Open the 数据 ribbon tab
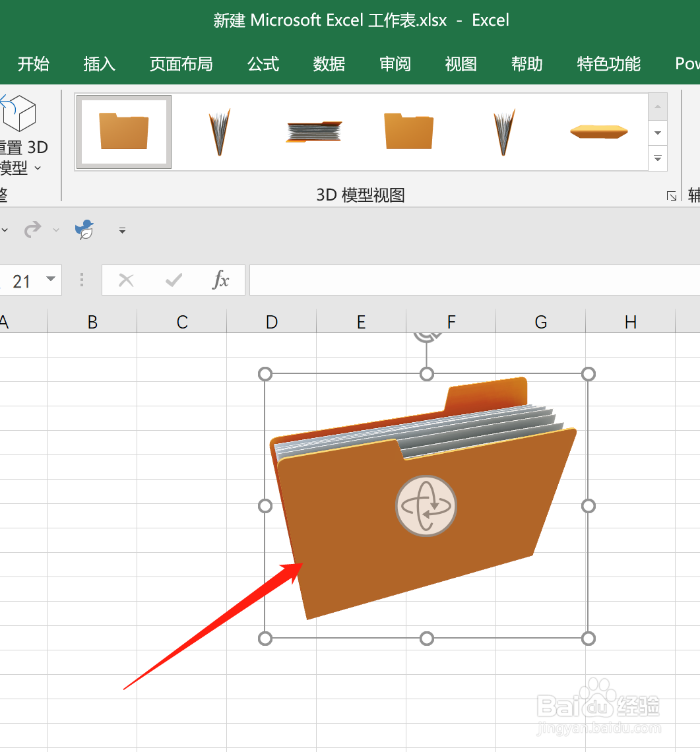700x752 pixels. point(329,64)
